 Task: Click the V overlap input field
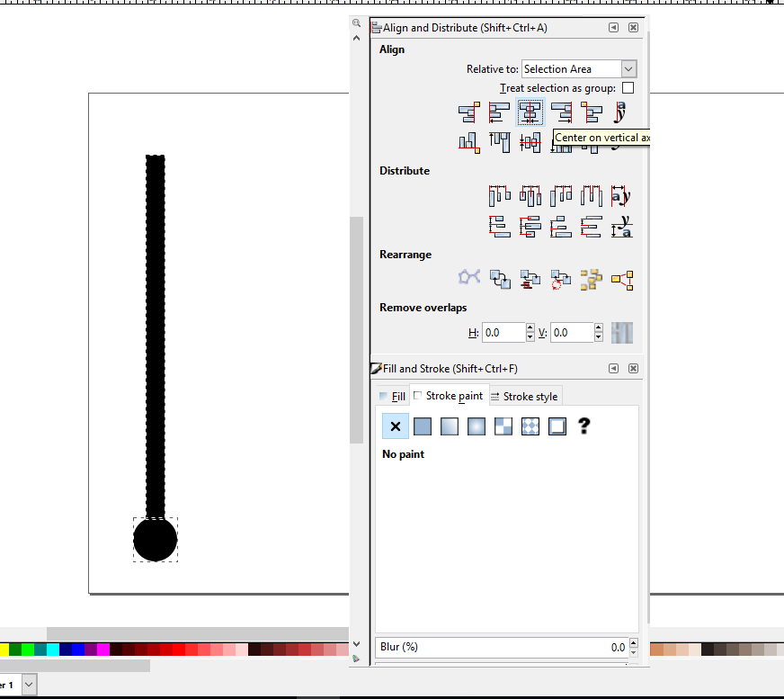(x=572, y=333)
